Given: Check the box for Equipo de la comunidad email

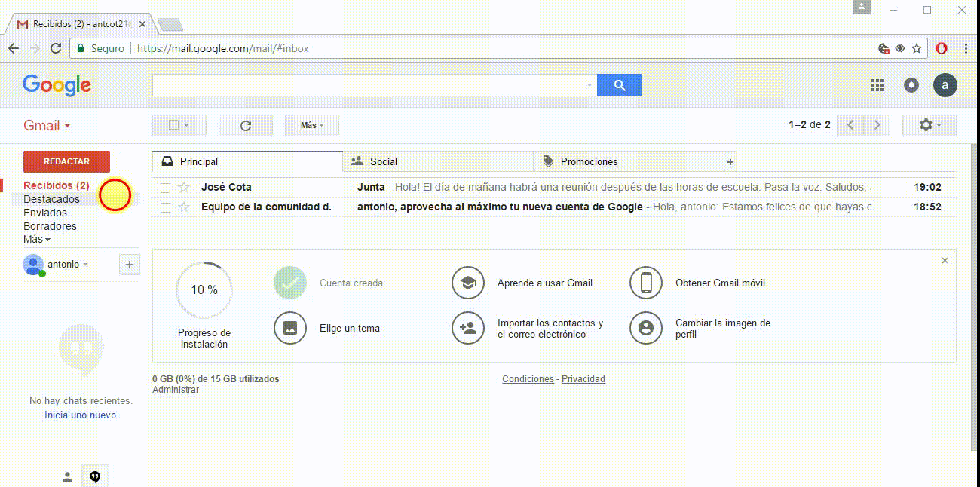Looking at the screenshot, I should coord(166,207).
